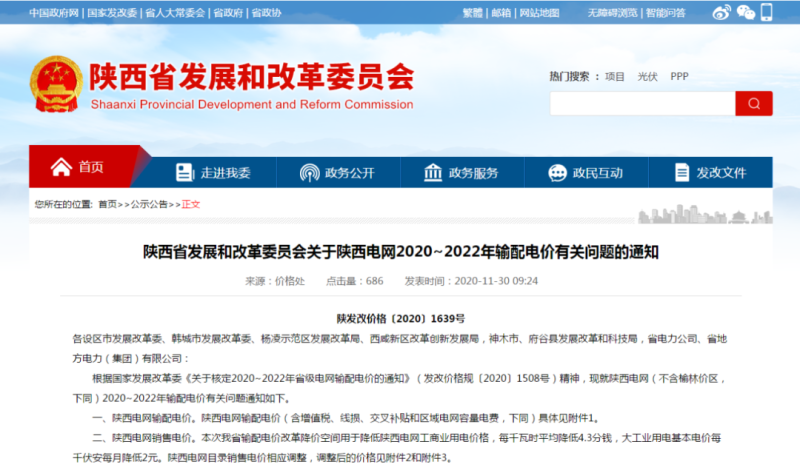800x470 pixels.
Task: Click the document icon beside 走进我委
Action: coord(185,172)
